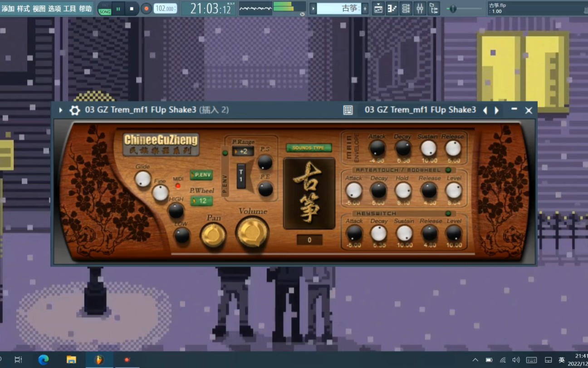The width and height of the screenshot is (588, 368).
Task: Click the 古筝 instrument display
Action: click(309, 194)
